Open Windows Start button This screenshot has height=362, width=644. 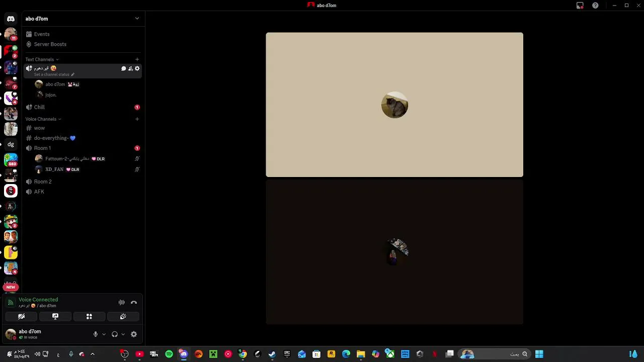539,354
